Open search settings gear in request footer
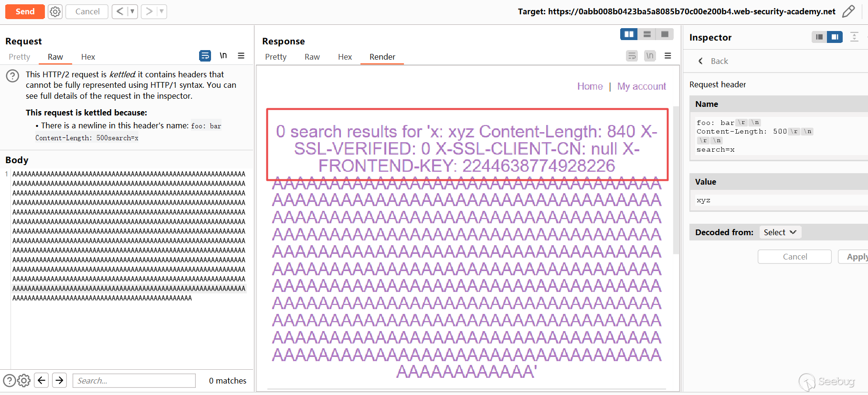The image size is (868, 395). 24,381
